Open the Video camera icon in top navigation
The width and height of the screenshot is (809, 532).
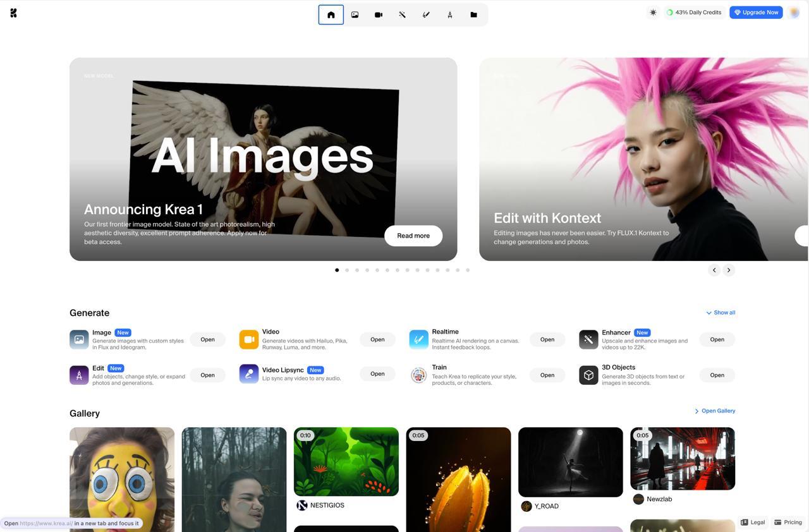(379, 15)
